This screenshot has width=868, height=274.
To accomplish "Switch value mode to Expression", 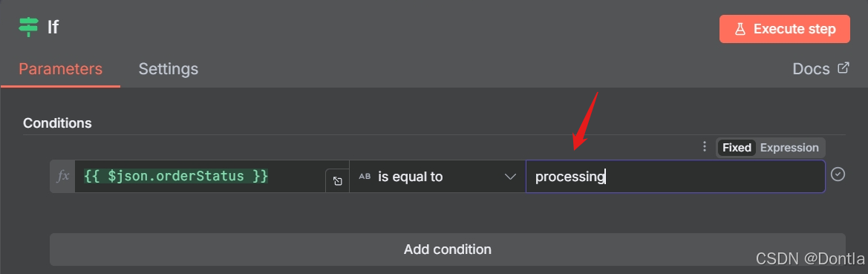I will click(789, 148).
